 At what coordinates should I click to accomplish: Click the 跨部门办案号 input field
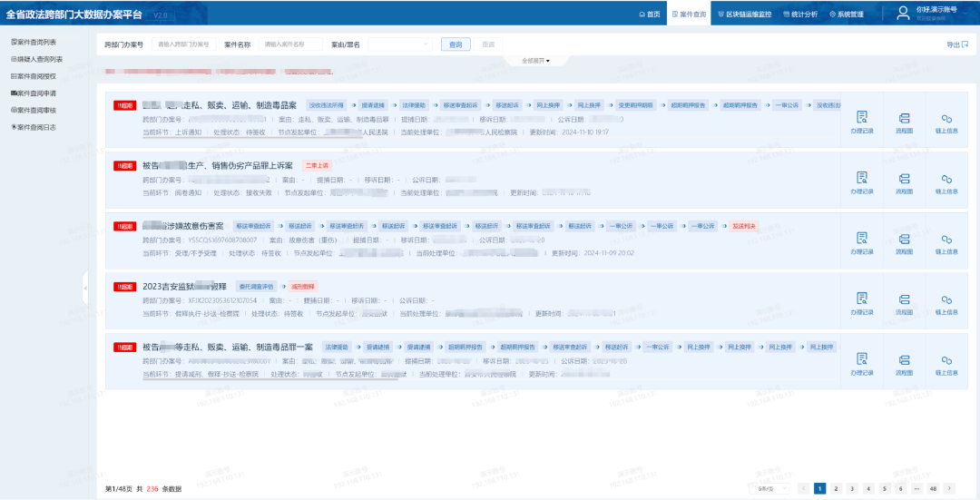pyautogui.click(x=183, y=44)
